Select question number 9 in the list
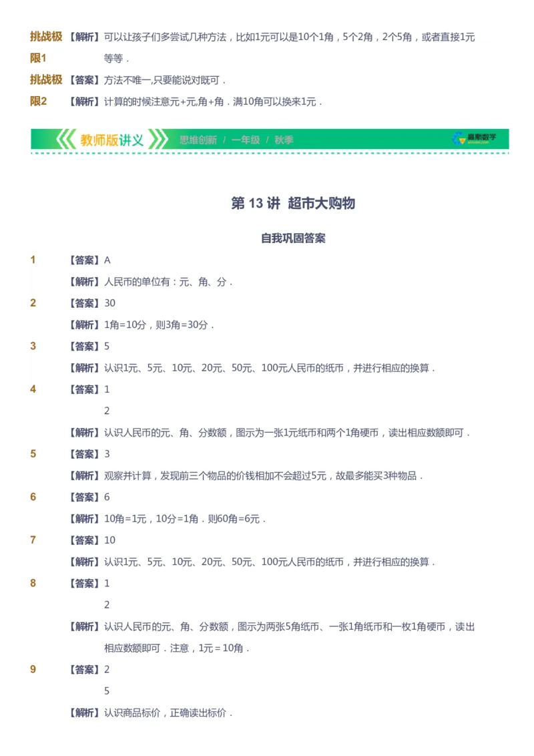Image resolution: width=534 pixels, height=756 pixels. 32,669
